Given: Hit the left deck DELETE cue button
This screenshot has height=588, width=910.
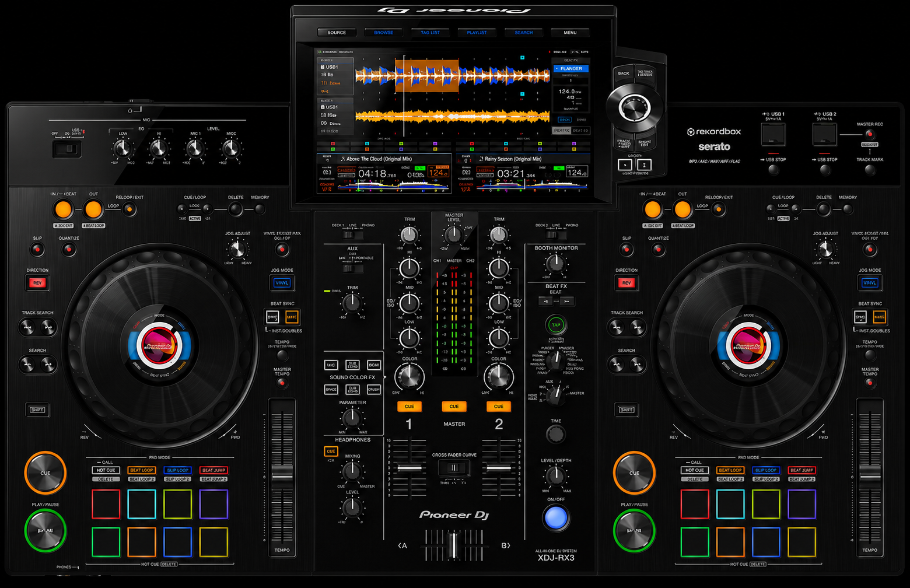Looking at the screenshot, I should tap(235, 209).
